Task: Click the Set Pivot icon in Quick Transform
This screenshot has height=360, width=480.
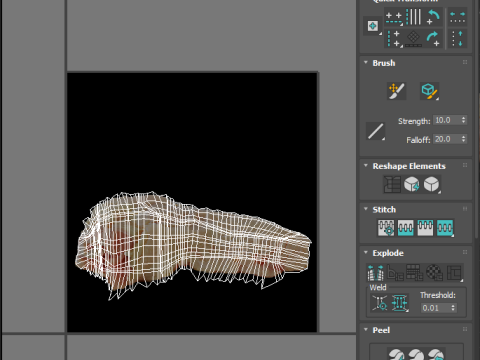Action: 373,26
